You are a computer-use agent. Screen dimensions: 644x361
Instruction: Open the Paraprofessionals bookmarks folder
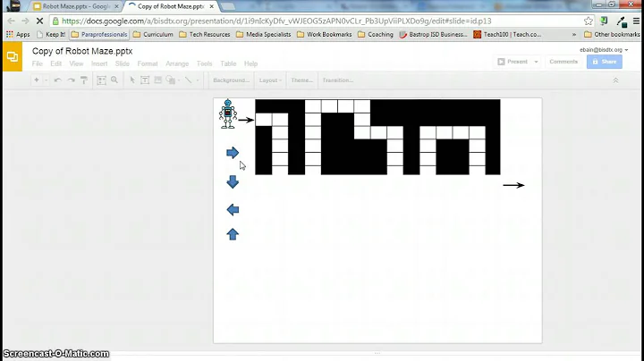pyautogui.click(x=99, y=35)
